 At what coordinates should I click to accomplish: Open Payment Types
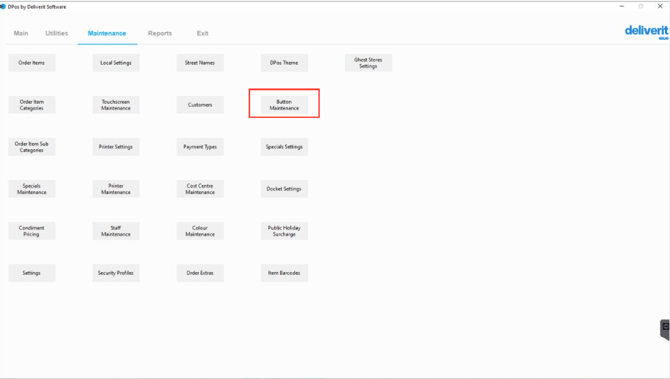(200, 147)
